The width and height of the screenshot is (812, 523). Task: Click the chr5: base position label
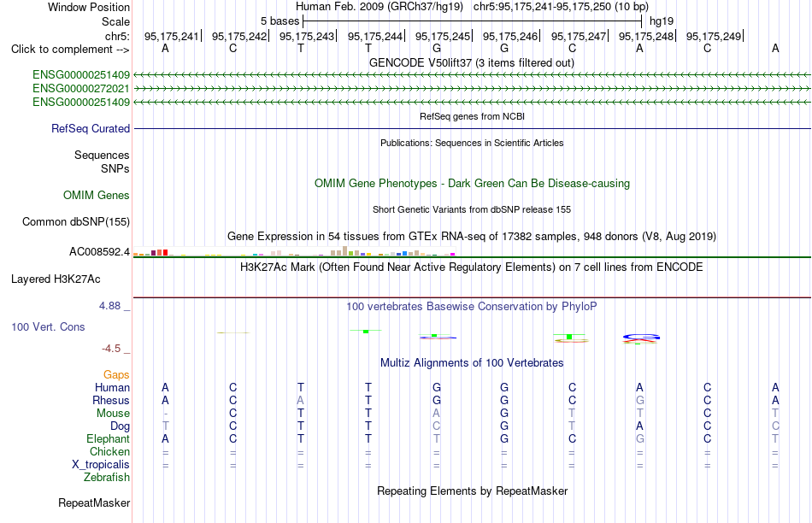coord(117,36)
